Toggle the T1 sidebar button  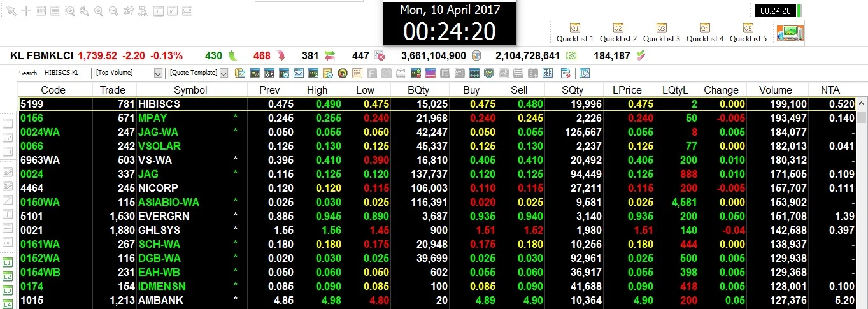click(x=8, y=123)
